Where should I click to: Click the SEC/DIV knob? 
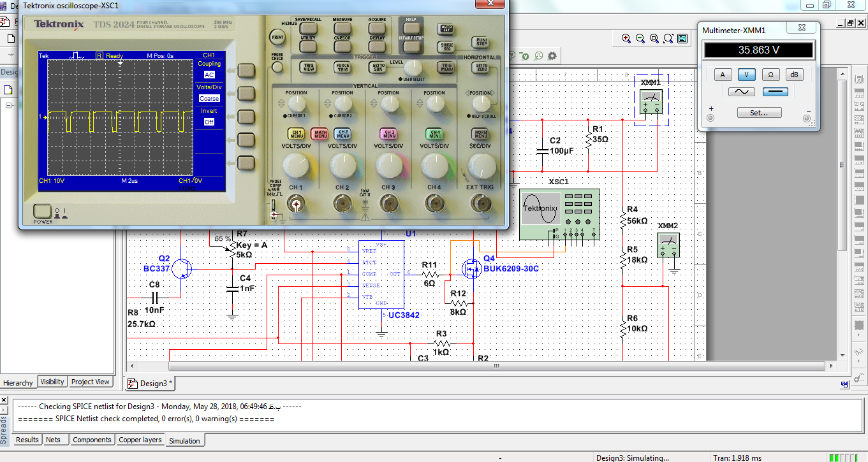[482, 166]
